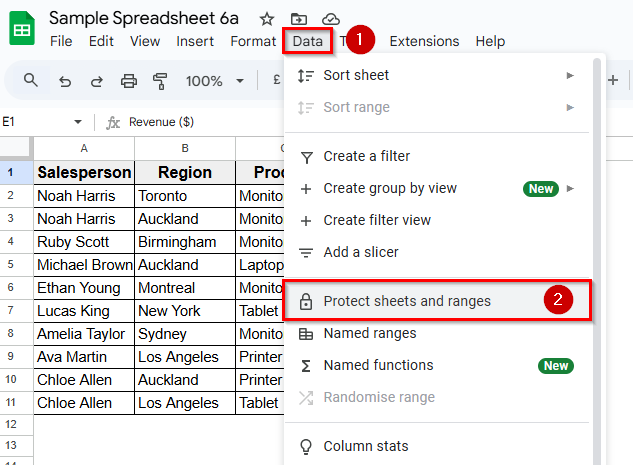Image resolution: width=633 pixels, height=465 pixels.
Task: Click Column stats menu entry
Action: [366, 446]
